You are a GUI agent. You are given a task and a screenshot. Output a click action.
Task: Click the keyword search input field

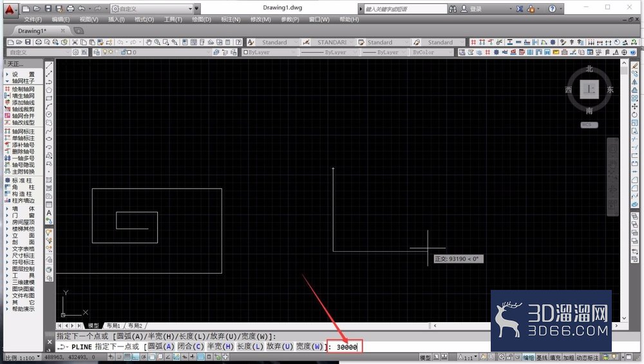coord(405,8)
